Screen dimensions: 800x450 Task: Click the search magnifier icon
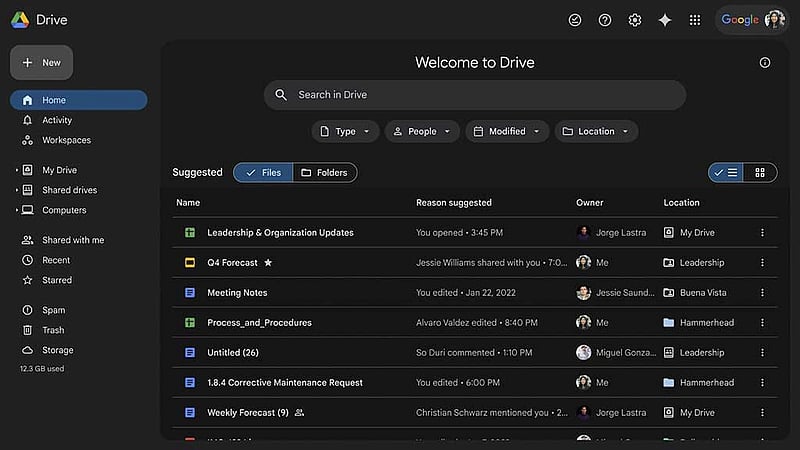pos(281,95)
